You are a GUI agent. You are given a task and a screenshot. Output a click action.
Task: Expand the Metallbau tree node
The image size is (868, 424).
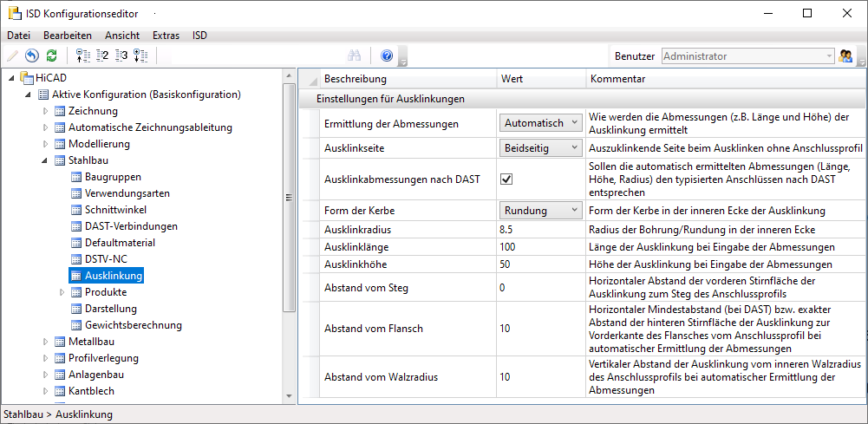[46, 342]
